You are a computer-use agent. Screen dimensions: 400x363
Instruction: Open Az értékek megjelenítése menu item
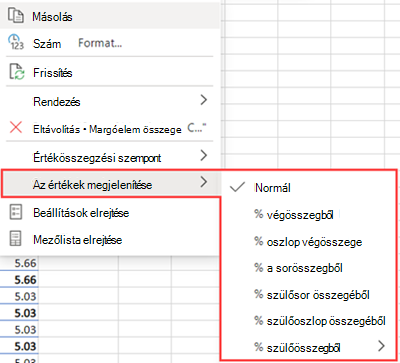110,184
